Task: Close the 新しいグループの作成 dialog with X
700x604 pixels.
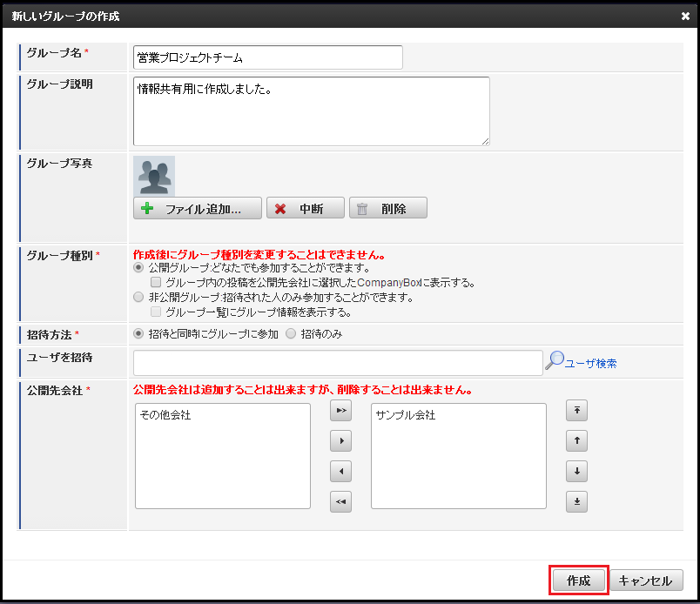Action: (x=685, y=16)
